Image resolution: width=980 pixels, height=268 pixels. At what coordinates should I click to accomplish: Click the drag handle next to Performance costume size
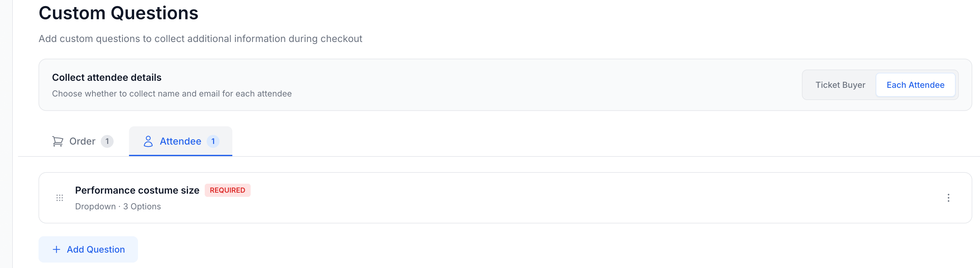click(x=60, y=198)
